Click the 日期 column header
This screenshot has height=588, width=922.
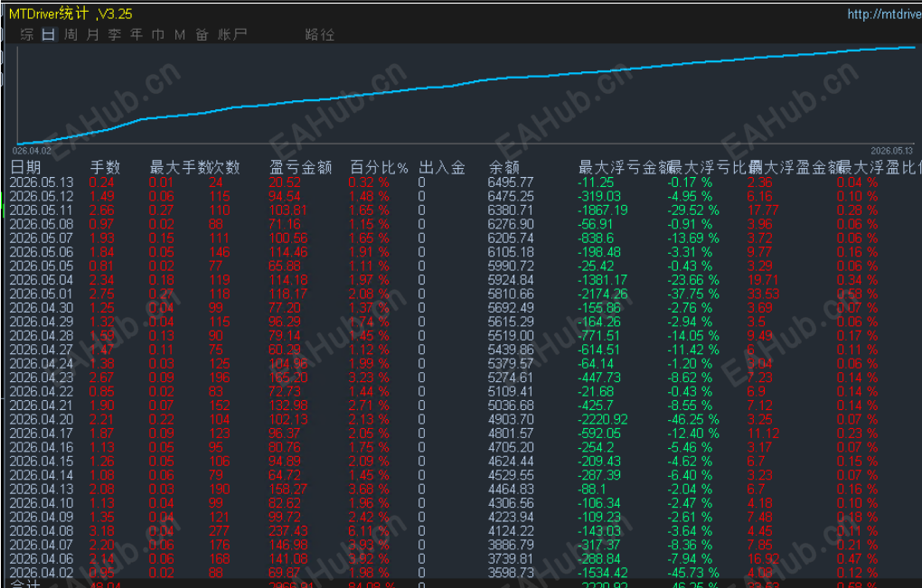[25, 167]
